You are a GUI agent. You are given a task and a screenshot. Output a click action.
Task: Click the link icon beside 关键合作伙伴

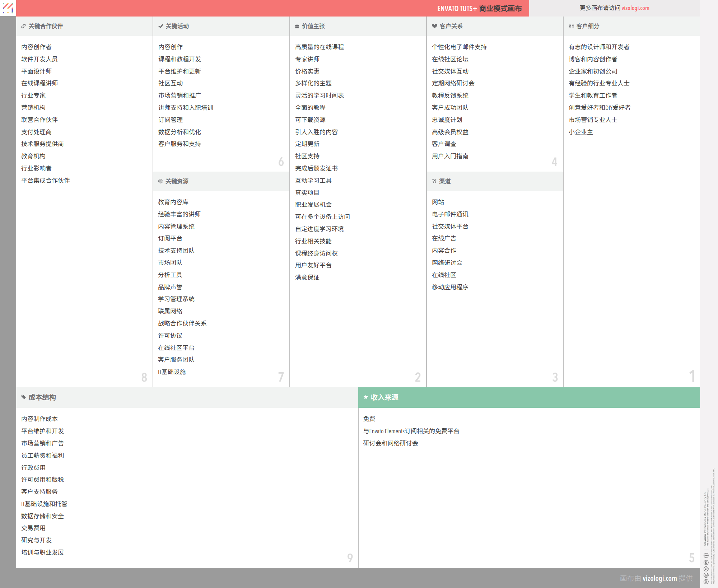coord(23,26)
